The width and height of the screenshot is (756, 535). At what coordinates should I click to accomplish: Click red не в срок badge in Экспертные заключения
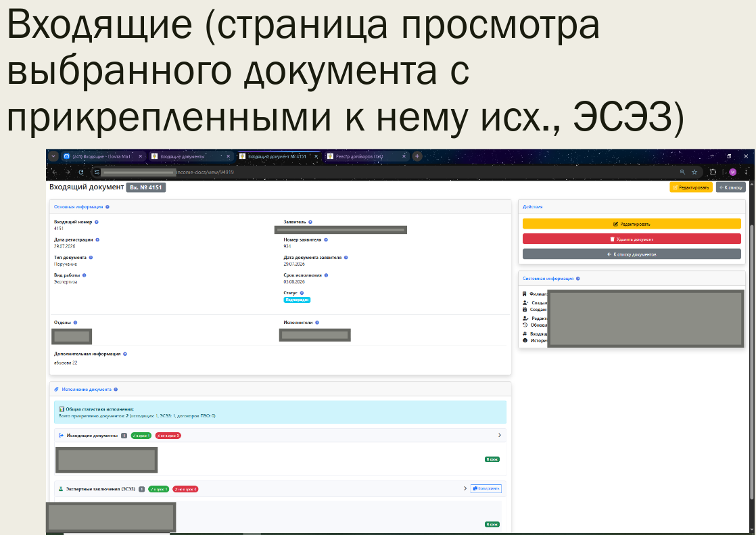(x=186, y=489)
